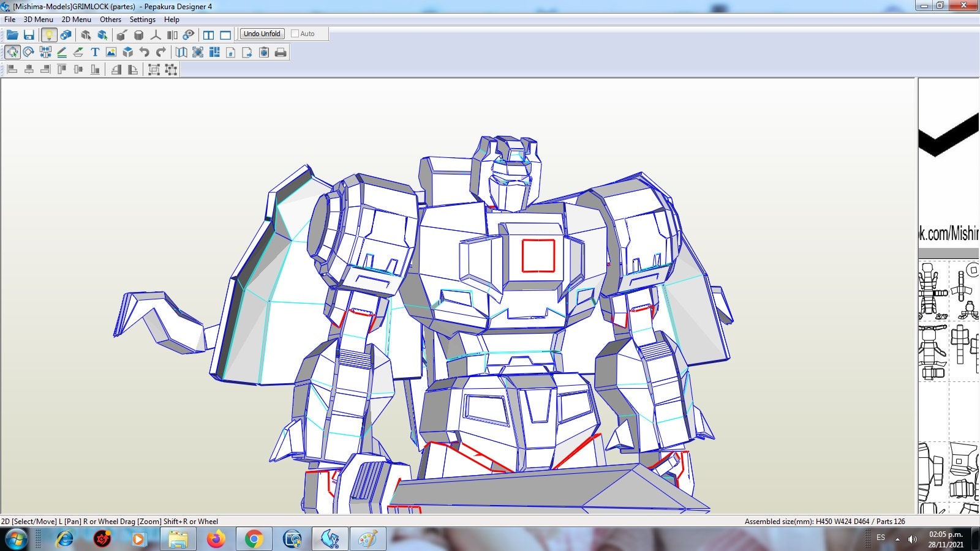
Task: Expand the Others menu
Action: [x=110, y=19]
